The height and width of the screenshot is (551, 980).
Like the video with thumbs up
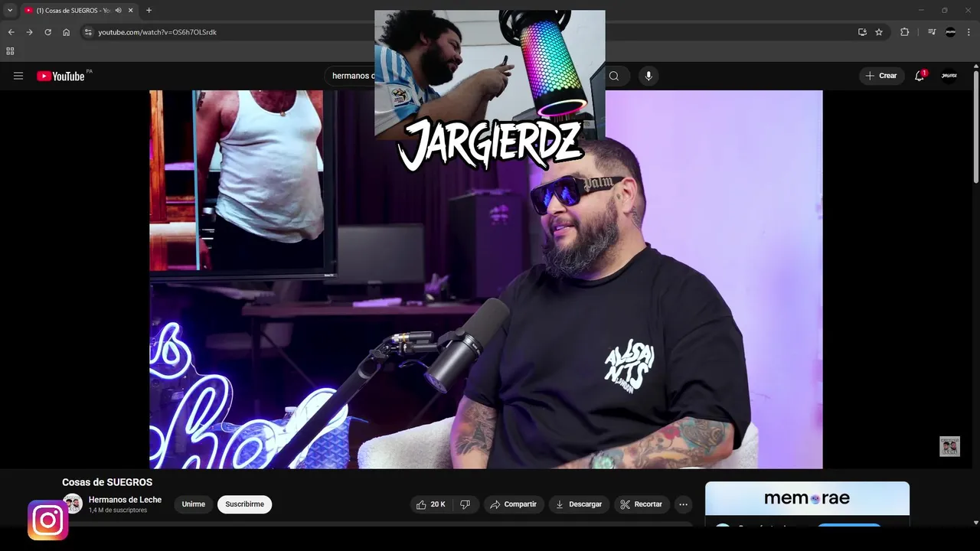[431, 504]
